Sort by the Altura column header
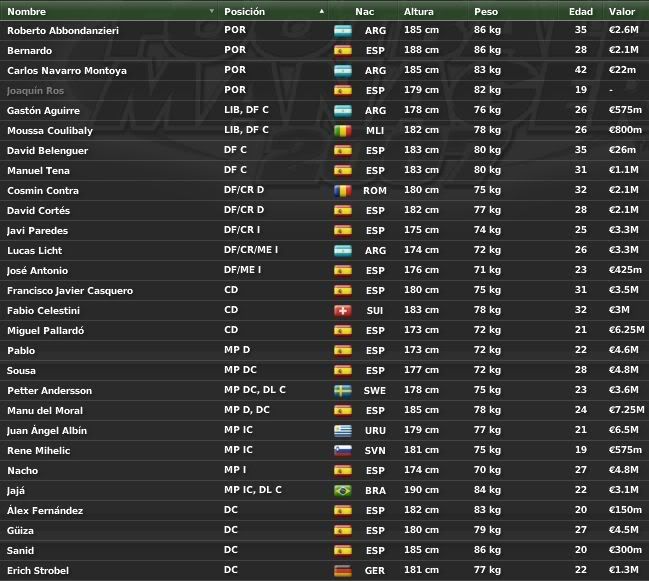The height and width of the screenshot is (581, 649). (418, 12)
